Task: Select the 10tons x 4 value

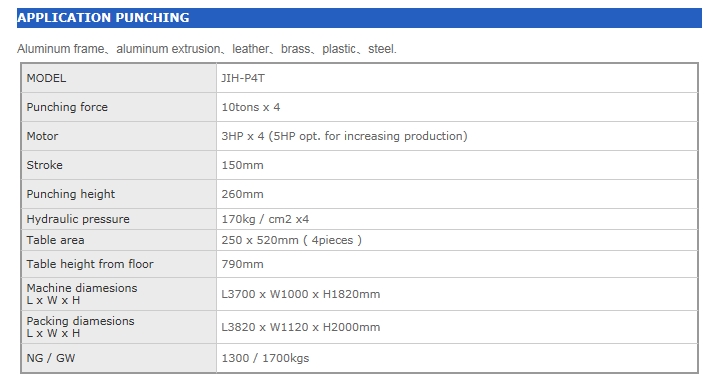Action: pyautogui.click(x=251, y=107)
